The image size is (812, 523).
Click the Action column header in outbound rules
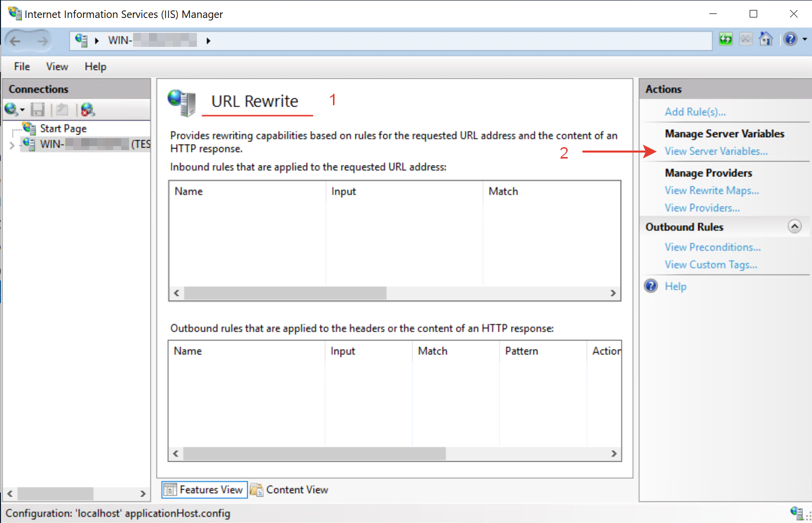click(605, 351)
